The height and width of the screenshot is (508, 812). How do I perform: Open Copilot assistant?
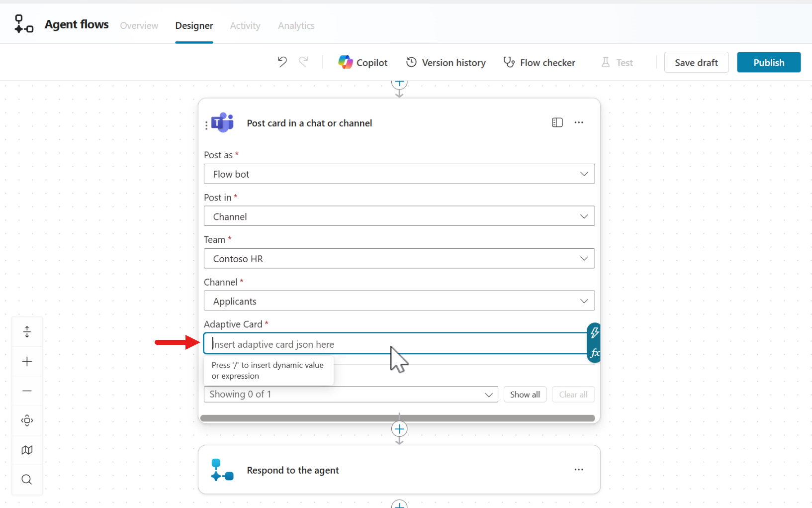362,62
